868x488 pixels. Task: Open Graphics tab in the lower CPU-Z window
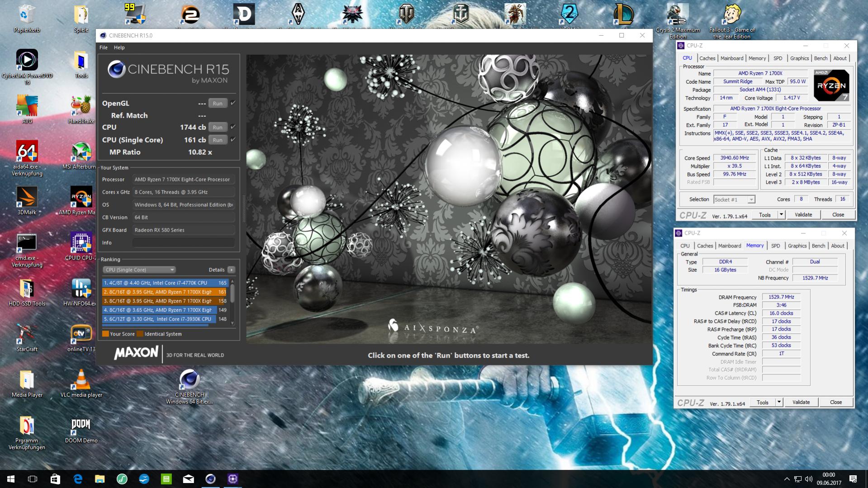(x=797, y=246)
